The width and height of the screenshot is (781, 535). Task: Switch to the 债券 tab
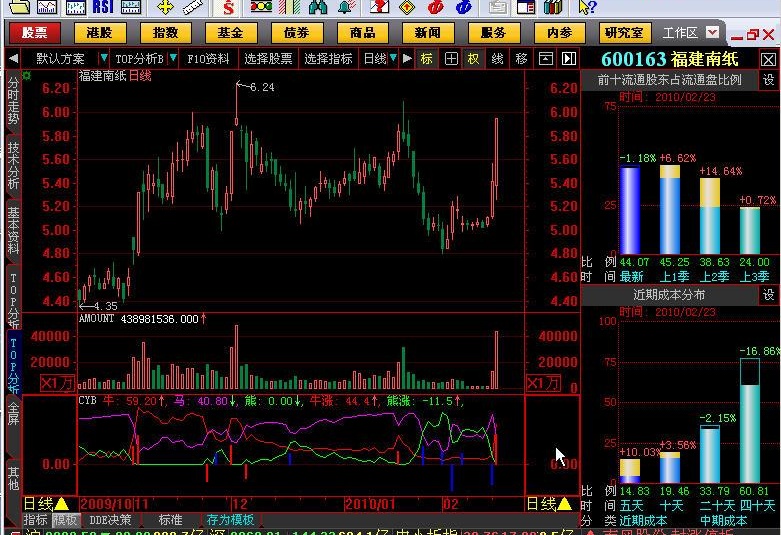click(297, 33)
